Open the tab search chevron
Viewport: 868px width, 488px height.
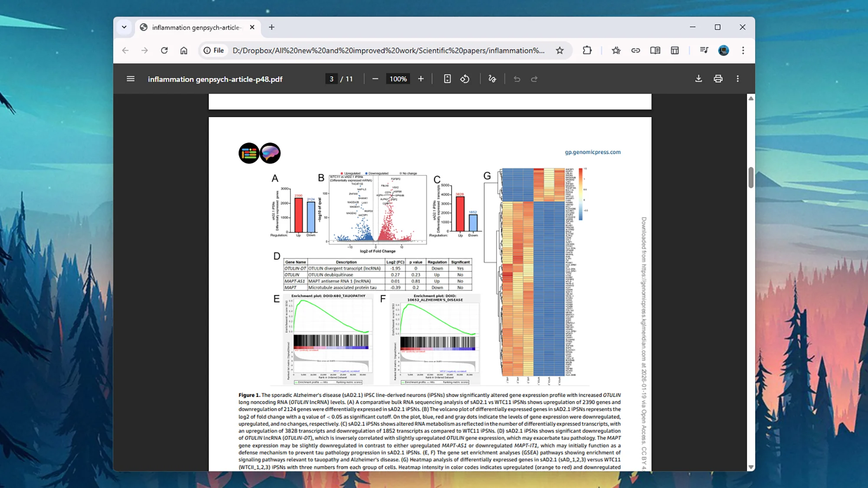point(124,27)
